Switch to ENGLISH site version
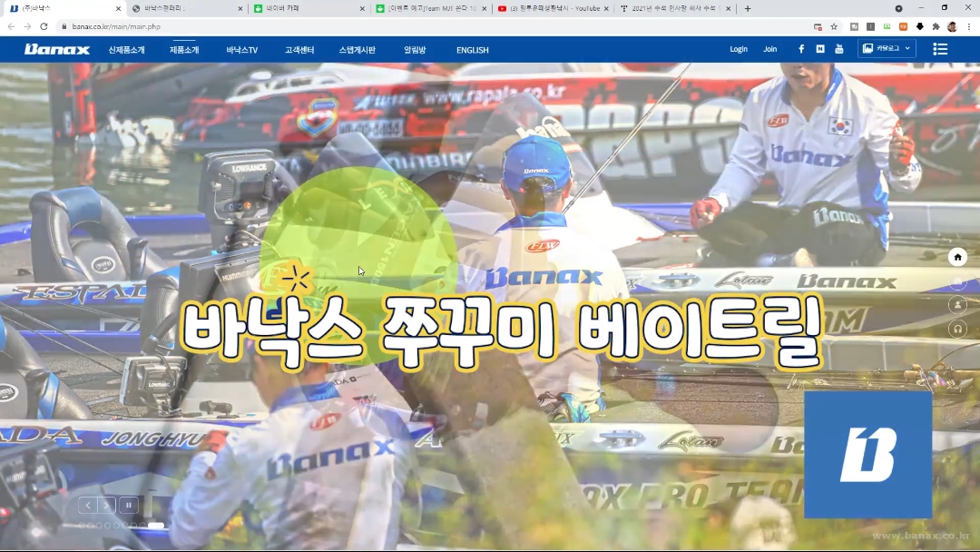 click(473, 49)
